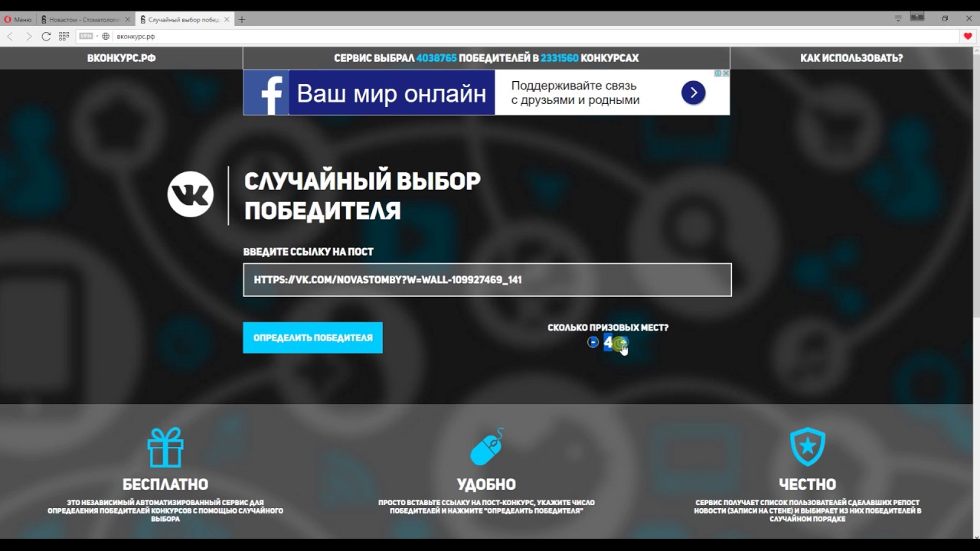Click the УДОБНО heading
The width and height of the screenshot is (980, 551).
486,484
